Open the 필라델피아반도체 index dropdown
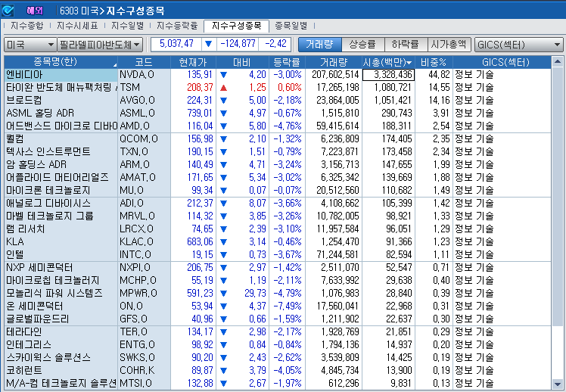This screenshot has height=392, width=566. click(100, 45)
